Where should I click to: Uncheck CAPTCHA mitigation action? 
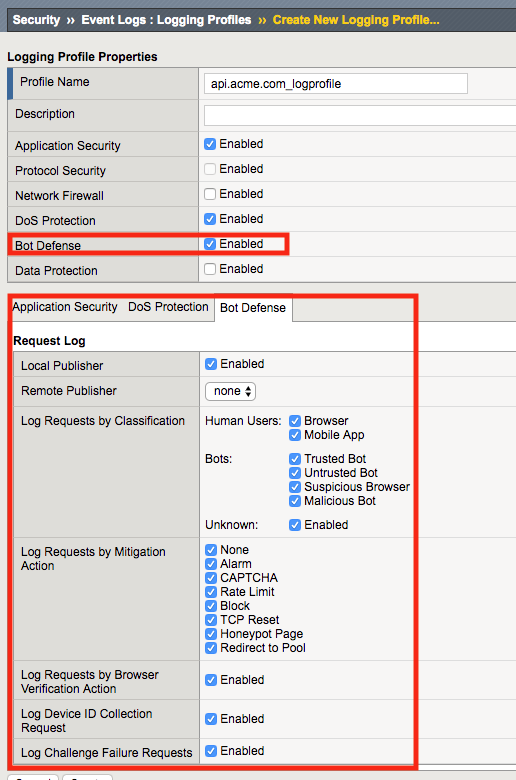[211, 578]
